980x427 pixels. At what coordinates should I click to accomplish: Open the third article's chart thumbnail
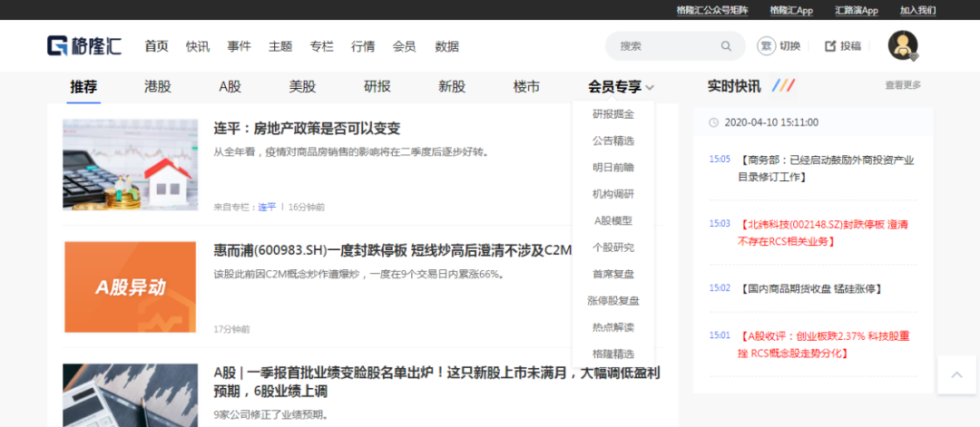[x=130, y=396]
